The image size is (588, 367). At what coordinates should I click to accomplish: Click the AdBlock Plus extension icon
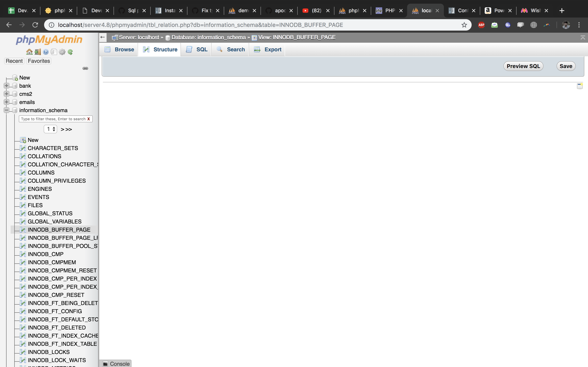tap(481, 25)
